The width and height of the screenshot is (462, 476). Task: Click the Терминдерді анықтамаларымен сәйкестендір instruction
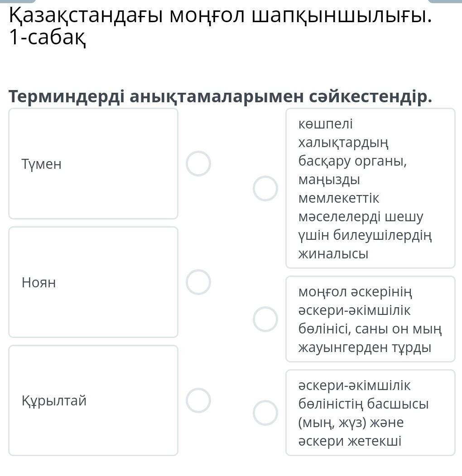tap(221, 96)
